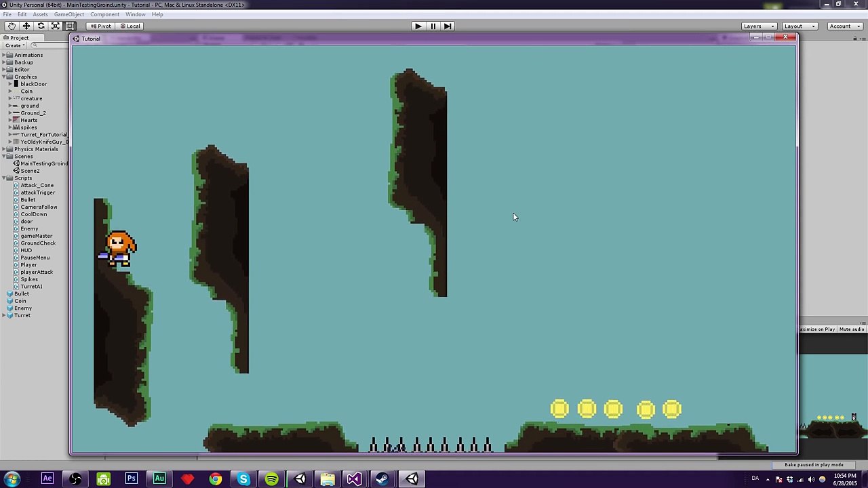Open the Layers dropdown
This screenshot has width=868, height=488.
click(759, 26)
